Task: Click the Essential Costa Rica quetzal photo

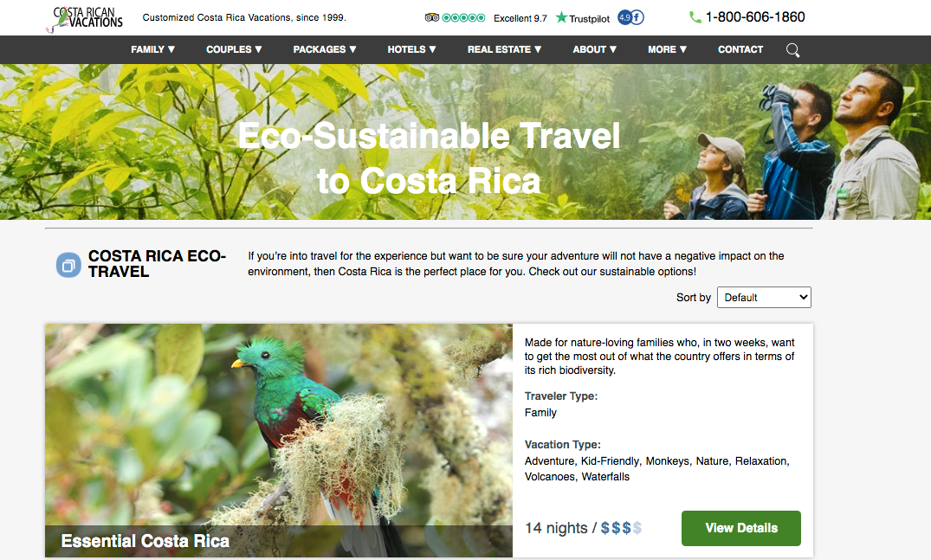Action: 279,424
